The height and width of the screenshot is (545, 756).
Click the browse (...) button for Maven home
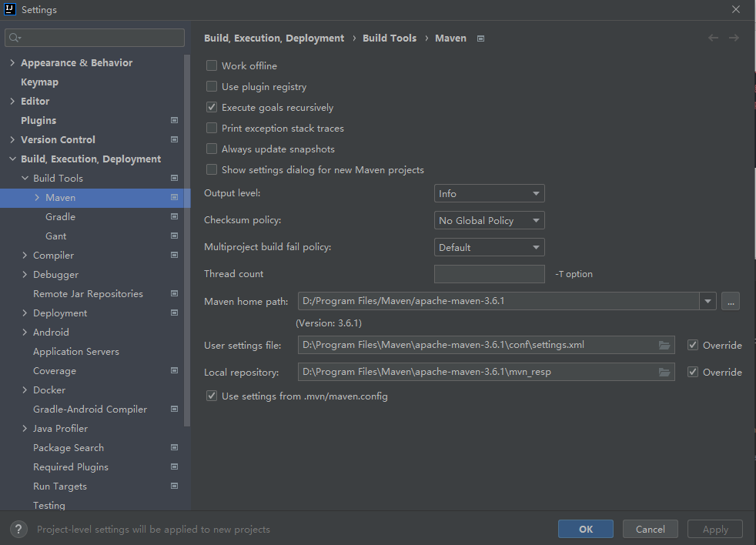[731, 302]
